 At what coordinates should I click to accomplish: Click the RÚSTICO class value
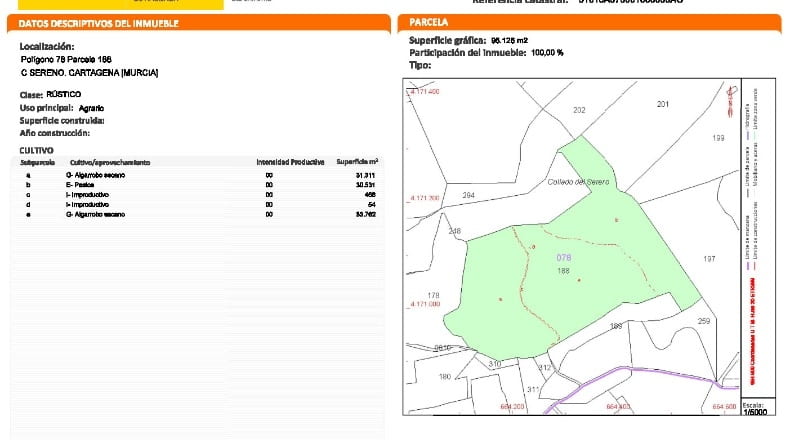(x=63, y=94)
